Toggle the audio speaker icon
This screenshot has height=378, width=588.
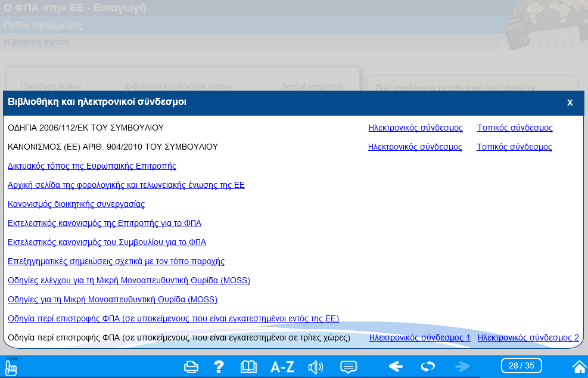click(x=315, y=367)
